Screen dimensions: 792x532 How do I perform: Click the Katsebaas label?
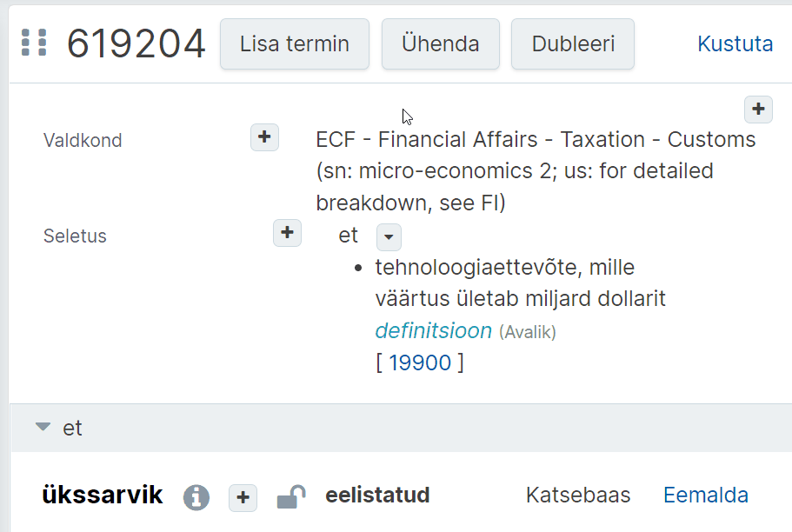[578, 495]
